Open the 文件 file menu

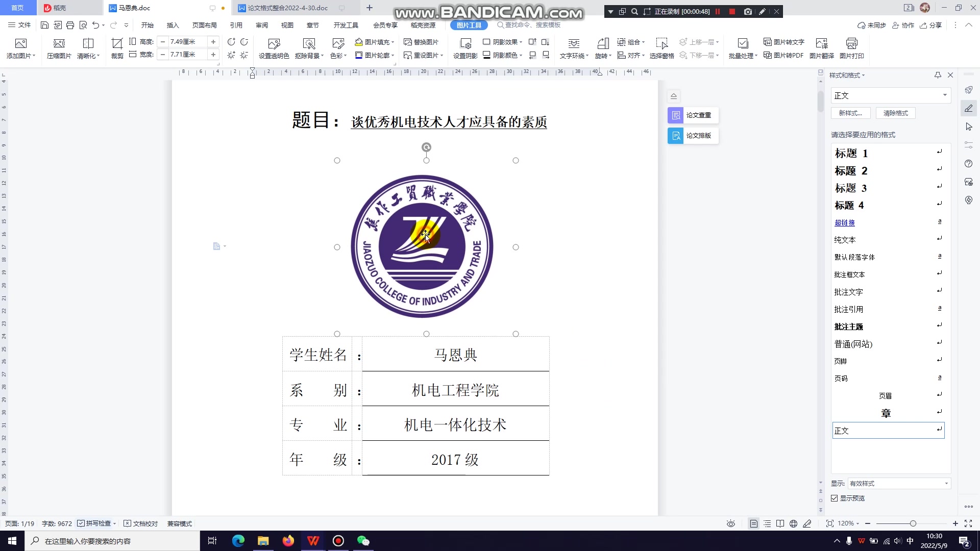pos(19,25)
